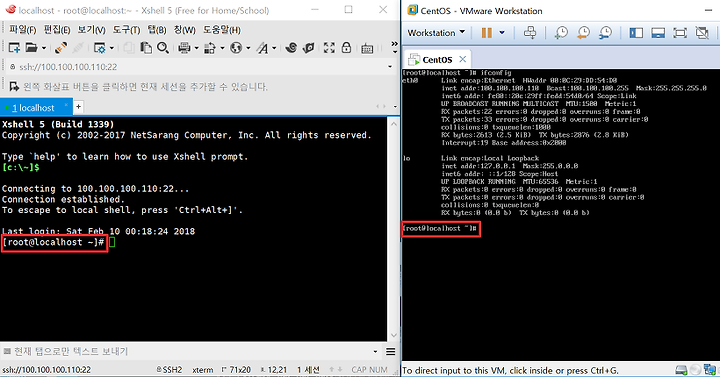Click the Key mapping keyboard icon
The image size is (720, 377).
(x=367, y=48)
